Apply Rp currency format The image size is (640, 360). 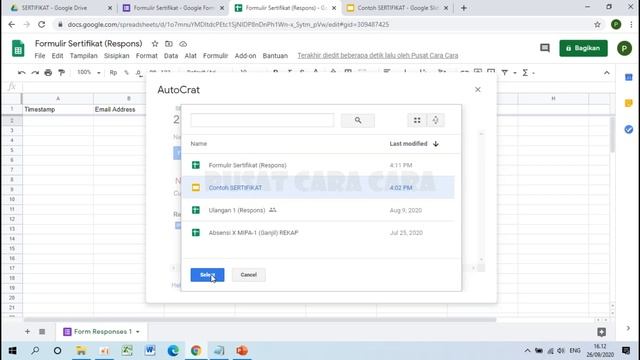[113, 73]
